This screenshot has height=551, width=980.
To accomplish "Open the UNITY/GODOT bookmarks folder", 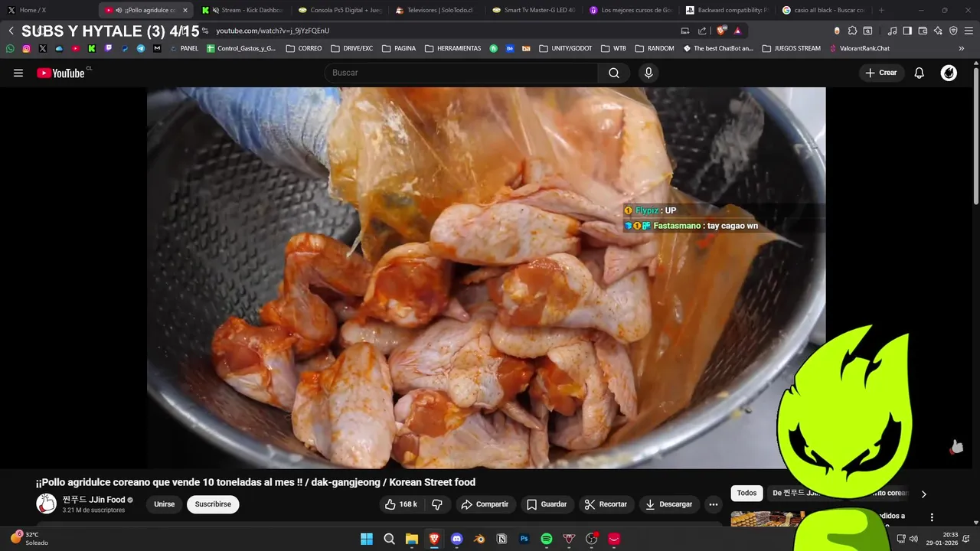I will coord(566,48).
